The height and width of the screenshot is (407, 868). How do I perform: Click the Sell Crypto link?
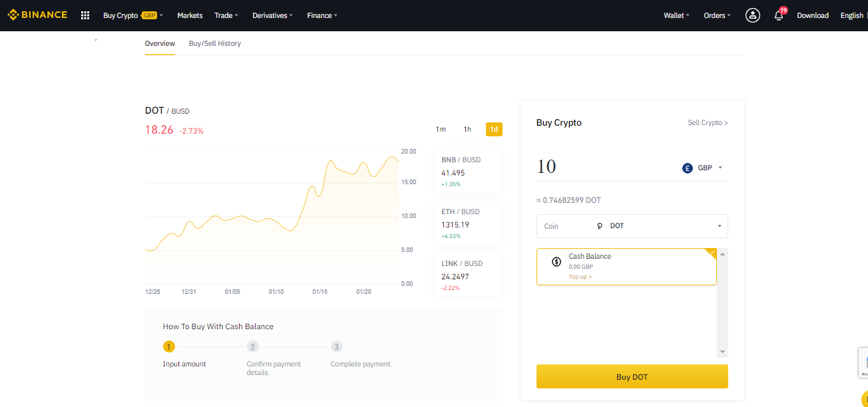pyautogui.click(x=708, y=123)
